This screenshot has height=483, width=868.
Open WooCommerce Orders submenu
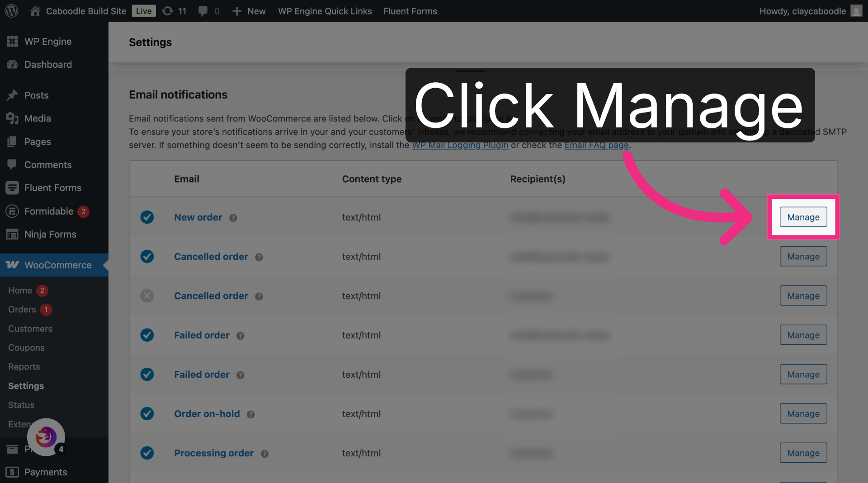click(22, 309)
